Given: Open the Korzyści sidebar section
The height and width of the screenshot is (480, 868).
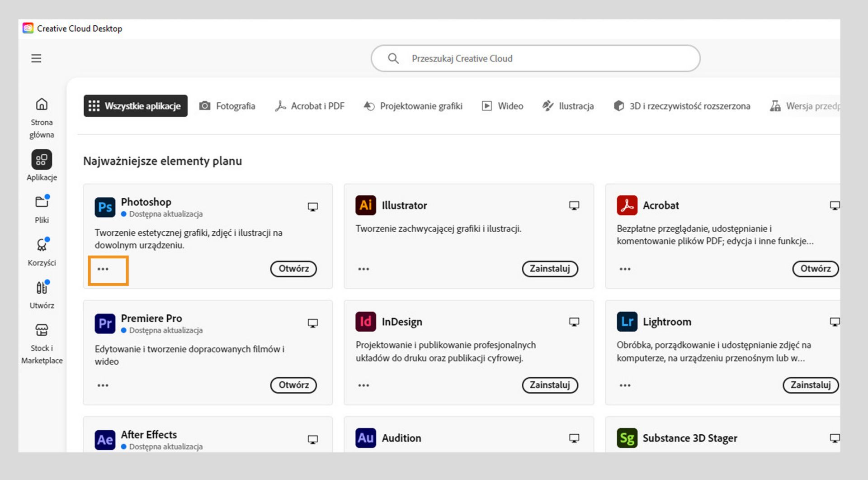Looking at the screenshot, I should pyautogui.click(x=42, y=251).
